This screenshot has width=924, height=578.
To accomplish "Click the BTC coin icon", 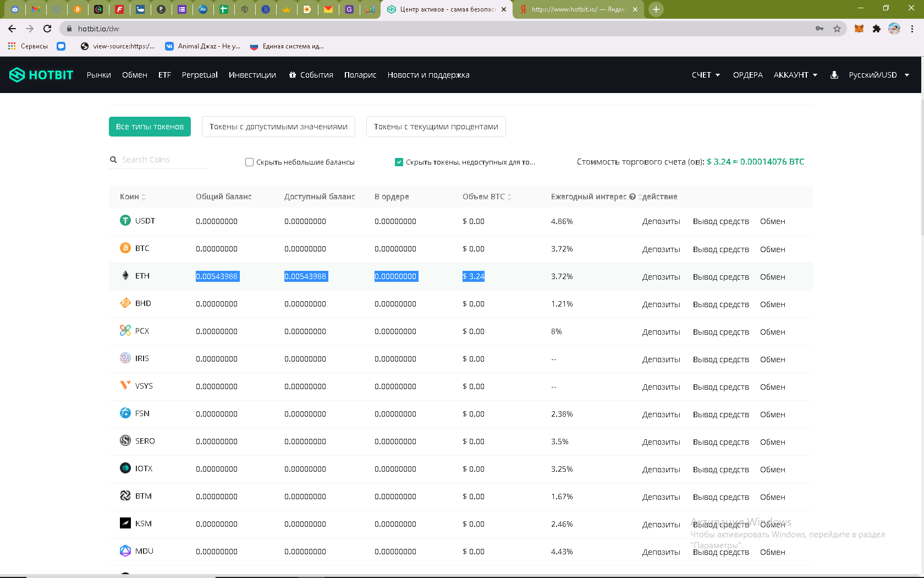I will click(x=125, y=248).
